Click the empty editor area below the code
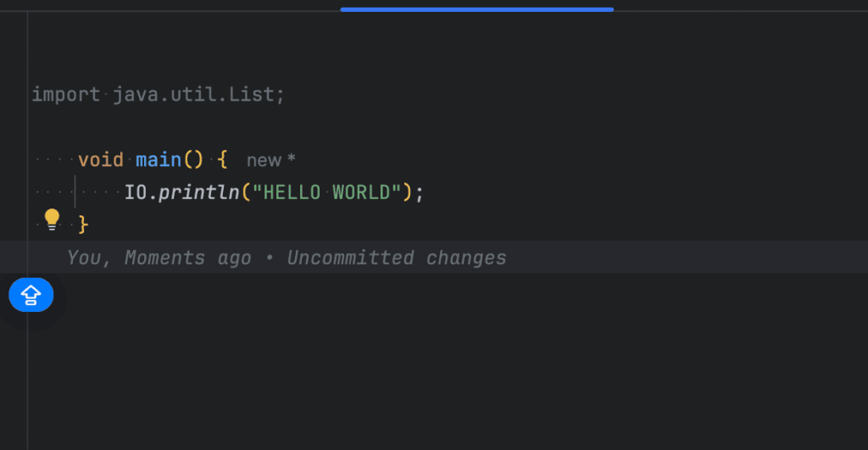The width and height of the screenshot is (868, 450). click(424, 364)
